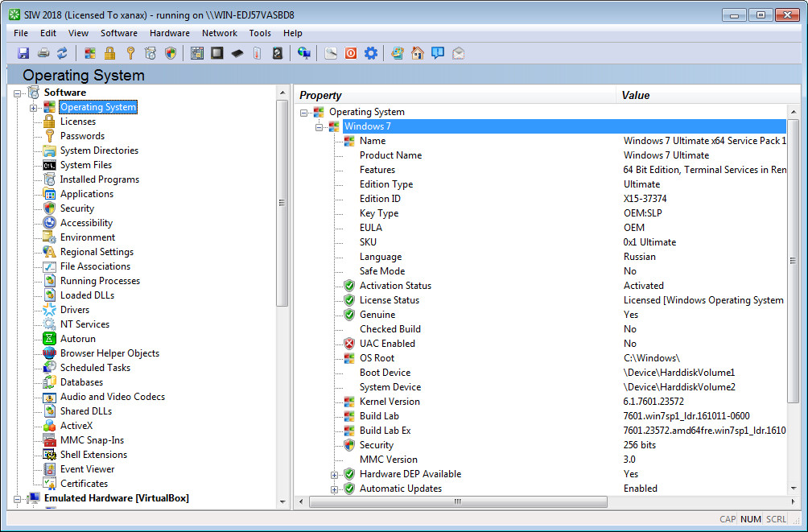Open Event Viewer in the tree
Image resolution: width=808 pixels, height=532 pixels.
pos(87,469)
